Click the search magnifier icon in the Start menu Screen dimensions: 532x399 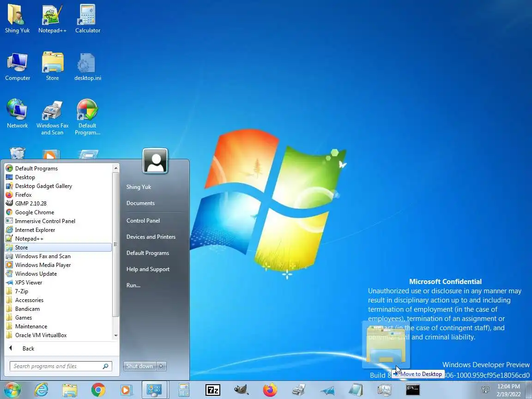click(105, 366)
